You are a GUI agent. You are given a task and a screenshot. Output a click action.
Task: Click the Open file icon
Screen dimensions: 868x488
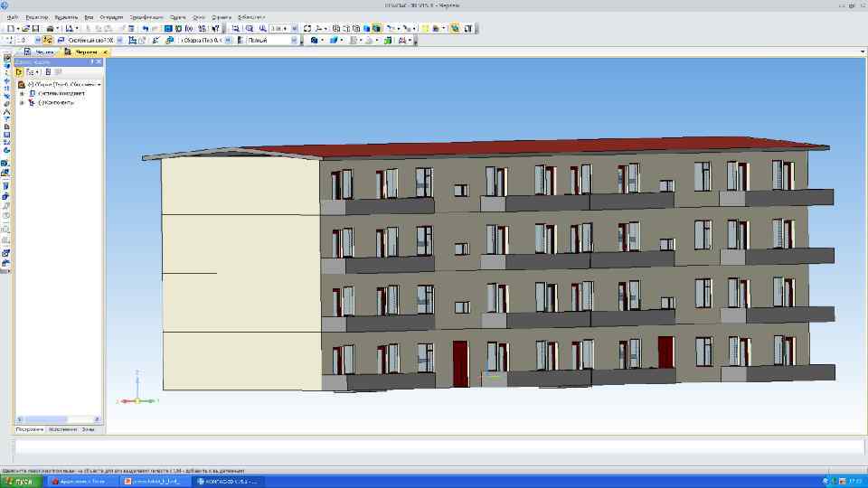point(25,28)
